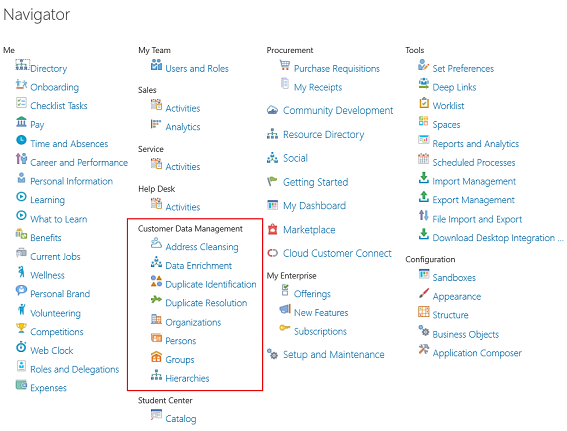Image resolution: width=567 pixels, height=431 pixels.
Task: Open Current Jobs
Action: (55, 256)
